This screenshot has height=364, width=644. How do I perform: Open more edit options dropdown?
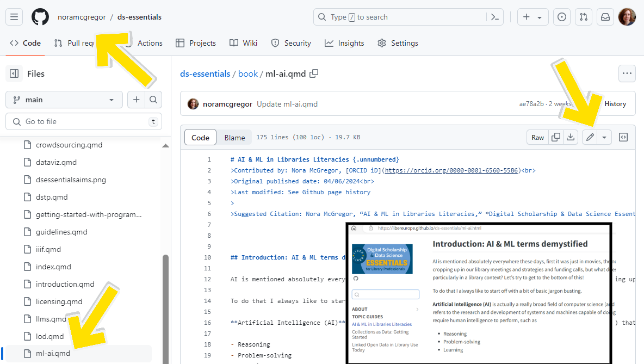click(604, 137)
